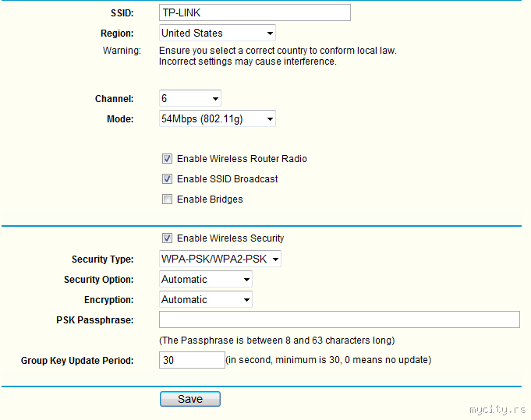Focus the PSK Passphrase input box

click(339, 319)
